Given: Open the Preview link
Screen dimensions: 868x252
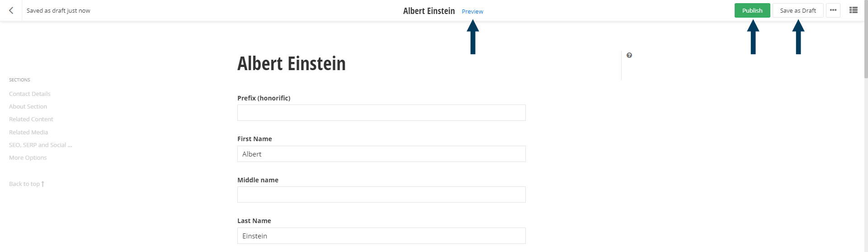Looking at the screenshot, I should pyautogui.click(x=472, y=11).
